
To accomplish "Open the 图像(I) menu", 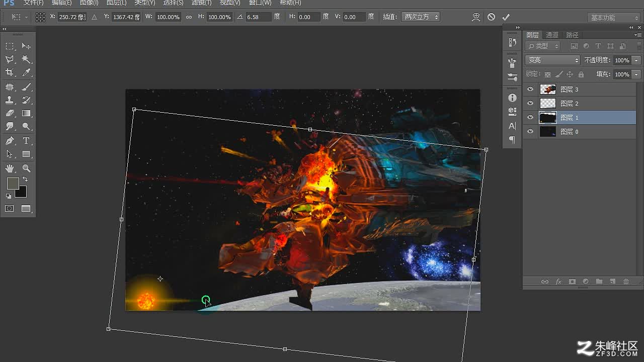I will tap(89, 3).
